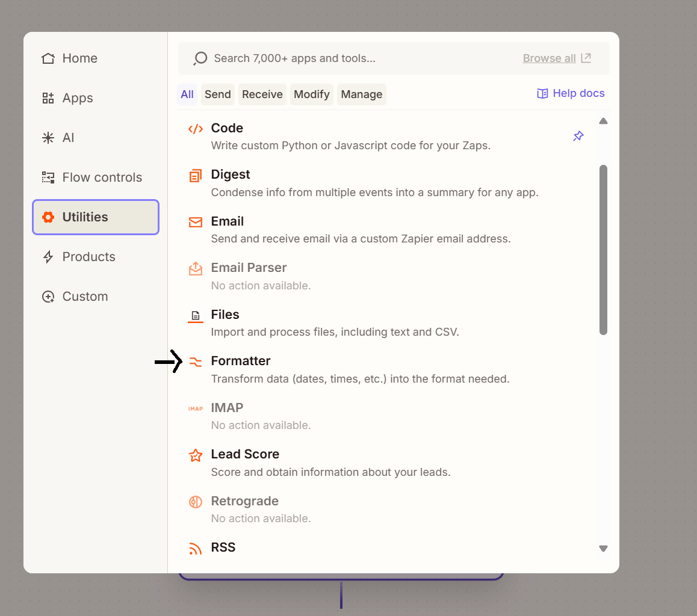Click the Lead Score star icon
697x616 pixels.
tap(196, 455)
